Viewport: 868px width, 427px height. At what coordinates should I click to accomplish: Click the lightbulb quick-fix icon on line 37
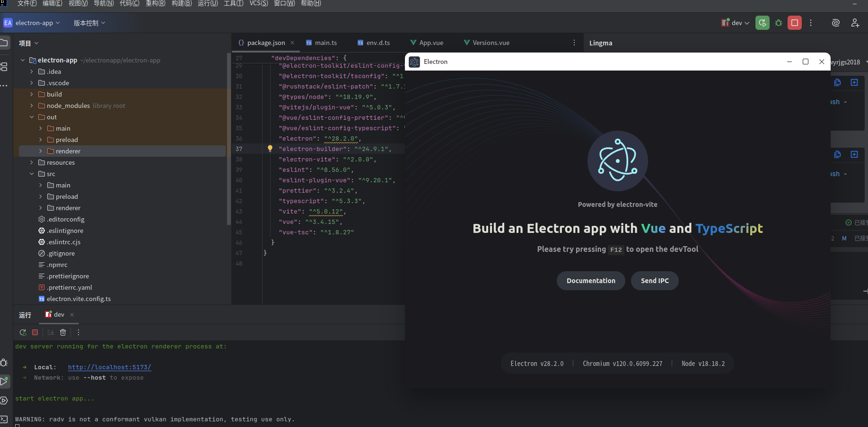(x=270, y=149)
